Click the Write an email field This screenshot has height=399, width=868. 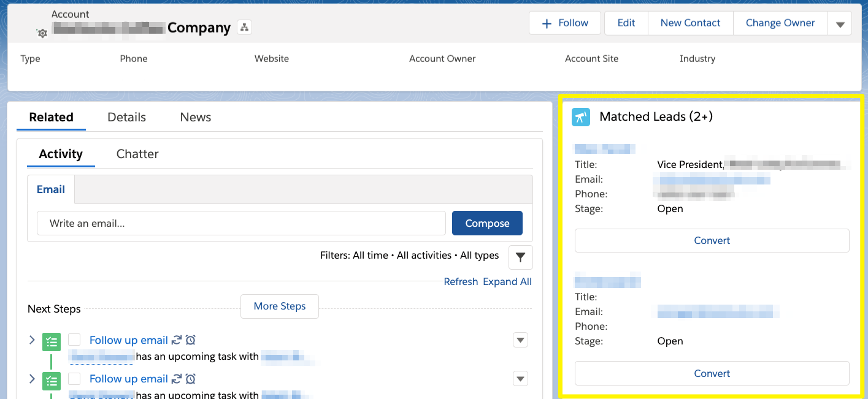pyautogui.click(x=241, y=223)
